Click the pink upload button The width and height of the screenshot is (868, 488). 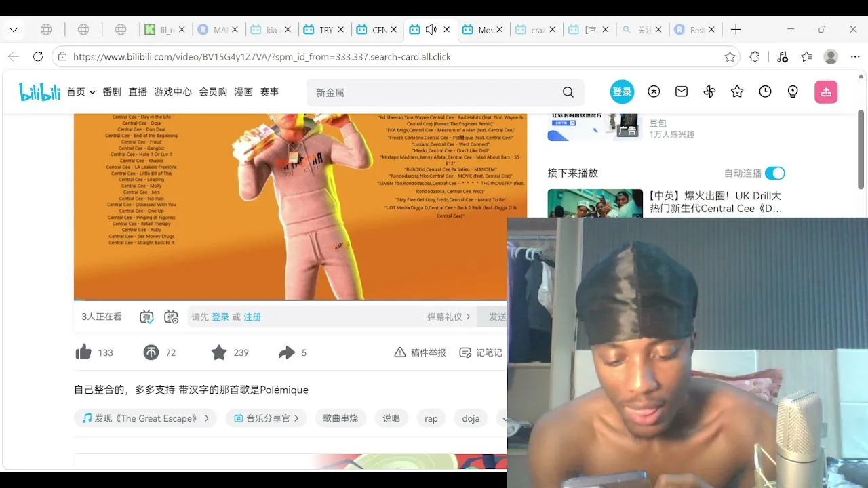pos(826,91)
